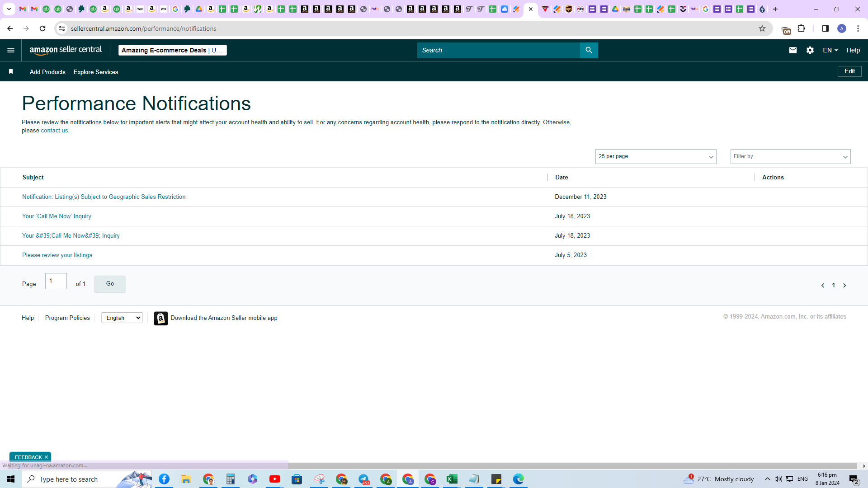Screen dimensions: 868x488
Task: Open Add Products menu item
Action: click(47, 72)
